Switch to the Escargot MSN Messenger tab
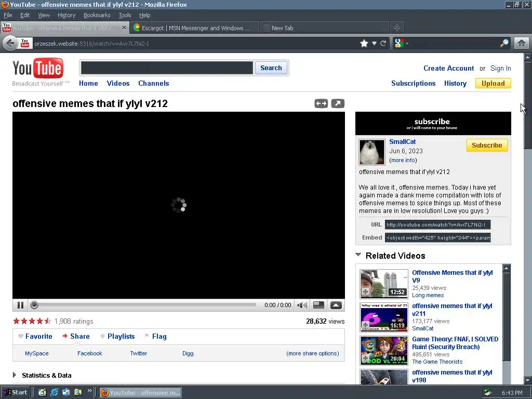The height and width of the screenshot is (399, 532). point(195,28)
